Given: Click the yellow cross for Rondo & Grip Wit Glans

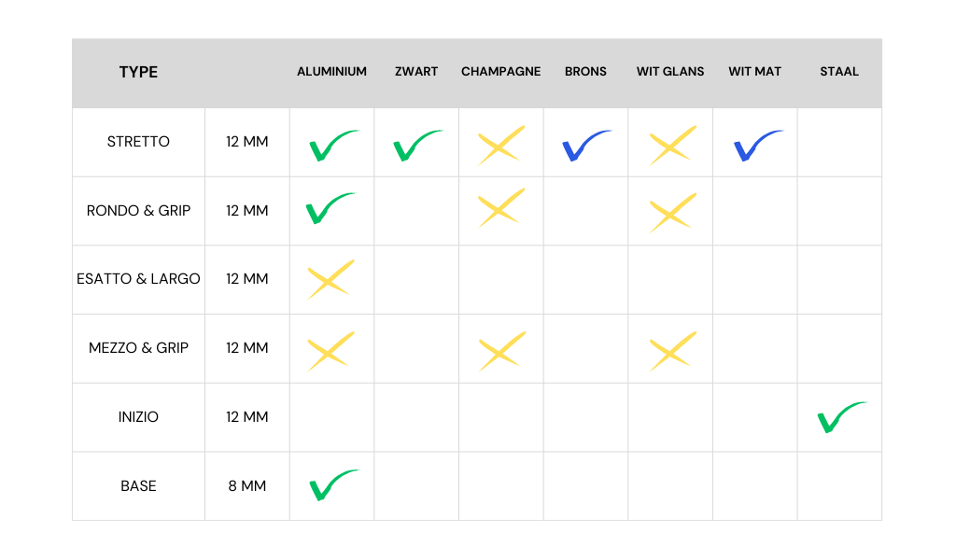Looking at the screenshot, I should [x=672, y=212].
